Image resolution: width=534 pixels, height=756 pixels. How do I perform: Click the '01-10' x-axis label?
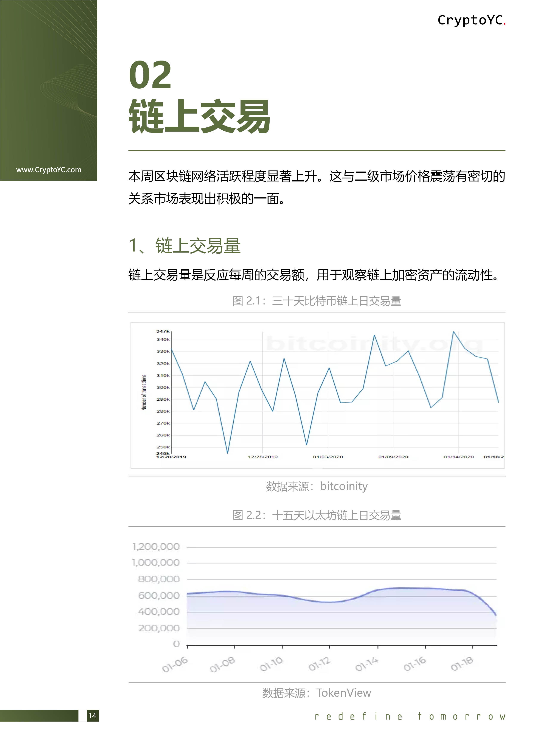[271, 664]
